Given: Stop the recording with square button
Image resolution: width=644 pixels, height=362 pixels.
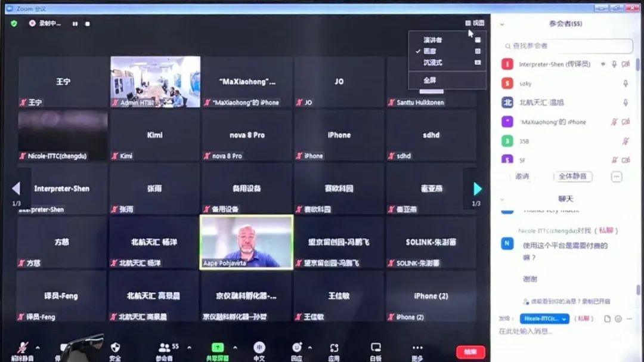Looking at the screenshot, I should 88,24.
